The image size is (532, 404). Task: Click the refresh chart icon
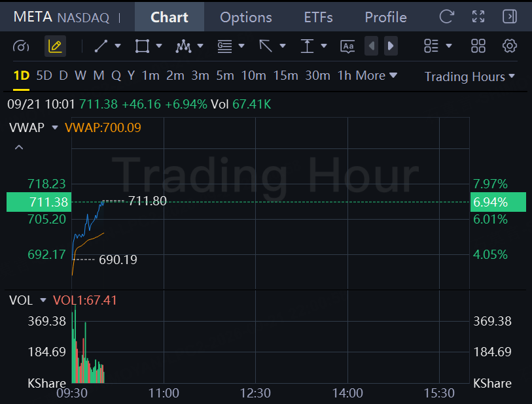[x=446, y=16]
